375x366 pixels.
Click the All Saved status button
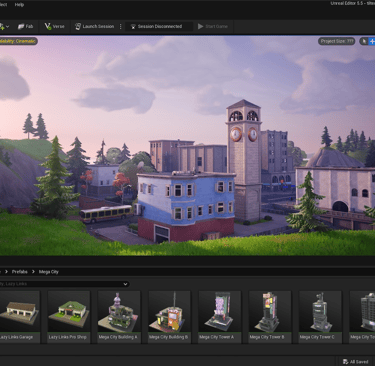point(356,362)
